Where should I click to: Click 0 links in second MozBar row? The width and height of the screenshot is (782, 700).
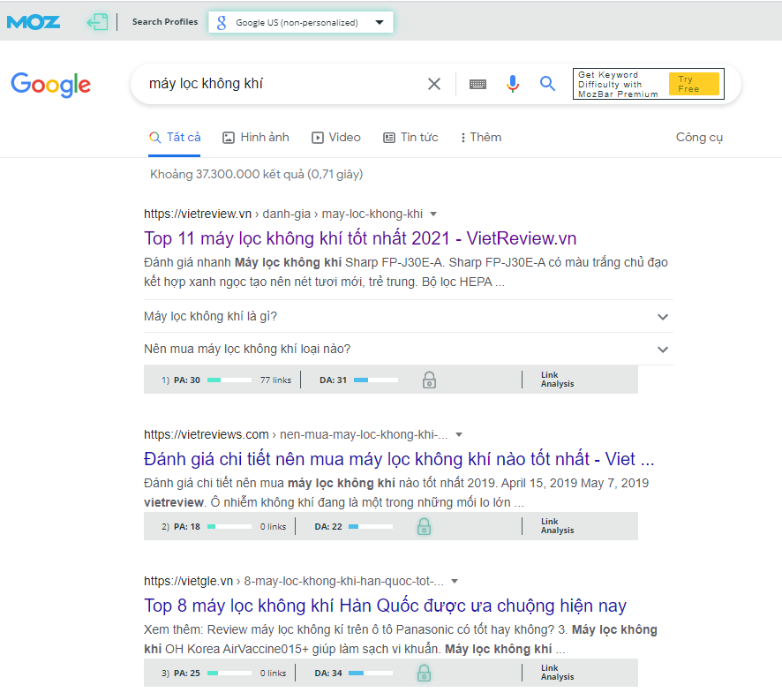pos(273,526)
